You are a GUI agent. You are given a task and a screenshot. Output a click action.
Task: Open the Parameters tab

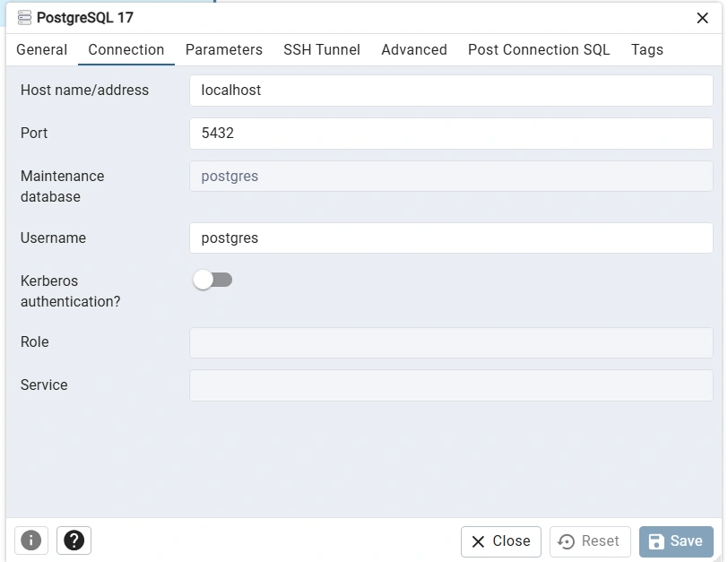224,49
